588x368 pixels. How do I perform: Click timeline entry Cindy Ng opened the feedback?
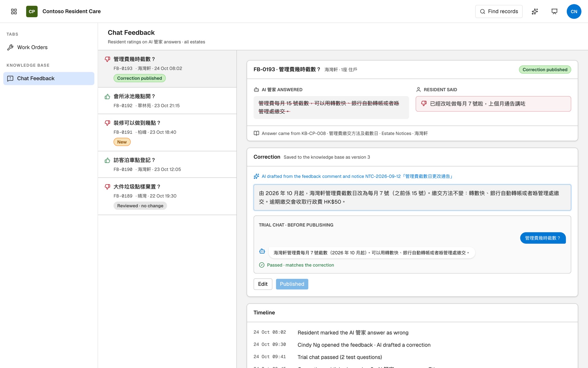tap(364, 345)
